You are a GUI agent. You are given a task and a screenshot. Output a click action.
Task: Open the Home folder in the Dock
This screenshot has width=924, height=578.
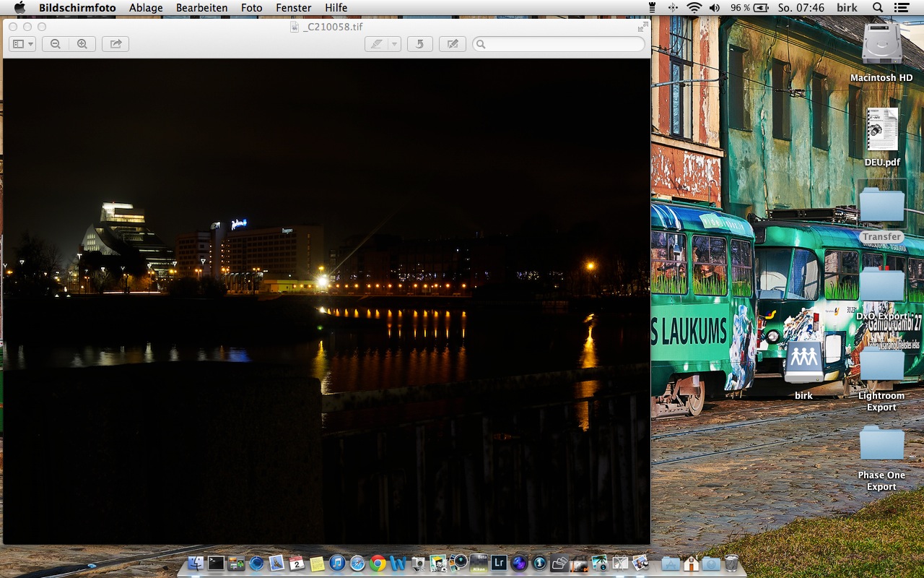[691, 564]
